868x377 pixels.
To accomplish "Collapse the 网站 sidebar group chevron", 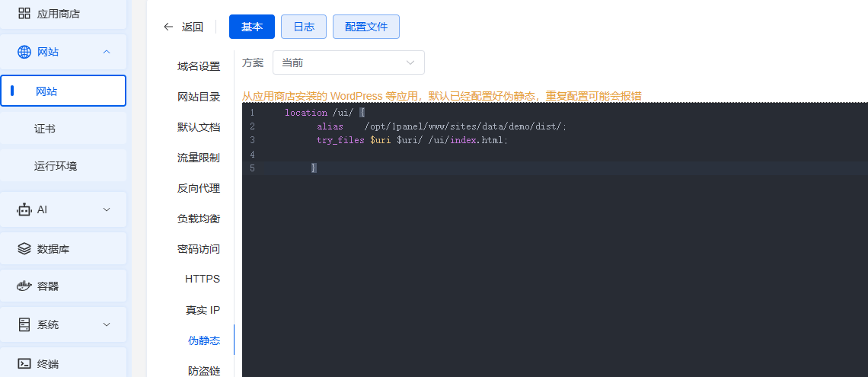I will click(x=107, y=52).
